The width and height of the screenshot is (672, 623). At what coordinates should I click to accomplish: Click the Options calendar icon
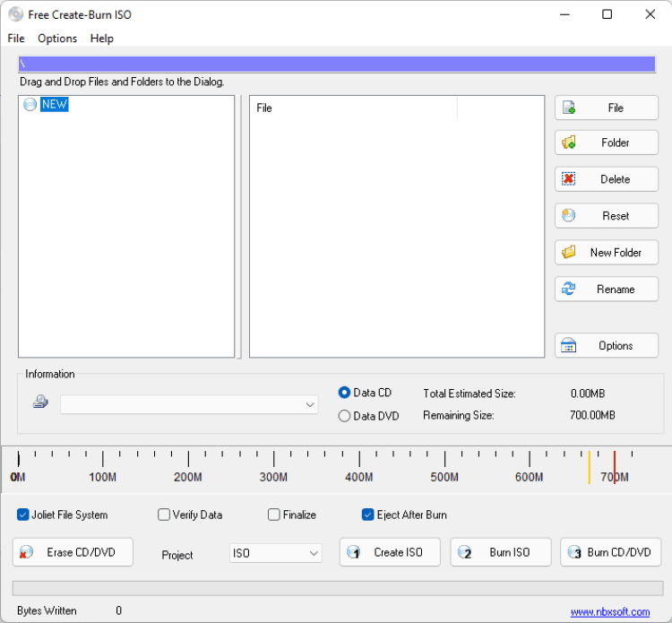[x=569, y=345]
